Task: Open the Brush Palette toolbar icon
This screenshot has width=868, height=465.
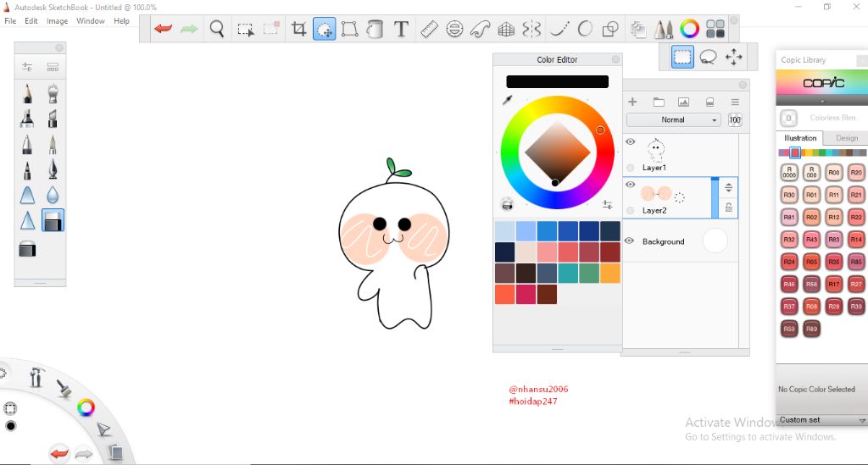Action: point(664,29)
